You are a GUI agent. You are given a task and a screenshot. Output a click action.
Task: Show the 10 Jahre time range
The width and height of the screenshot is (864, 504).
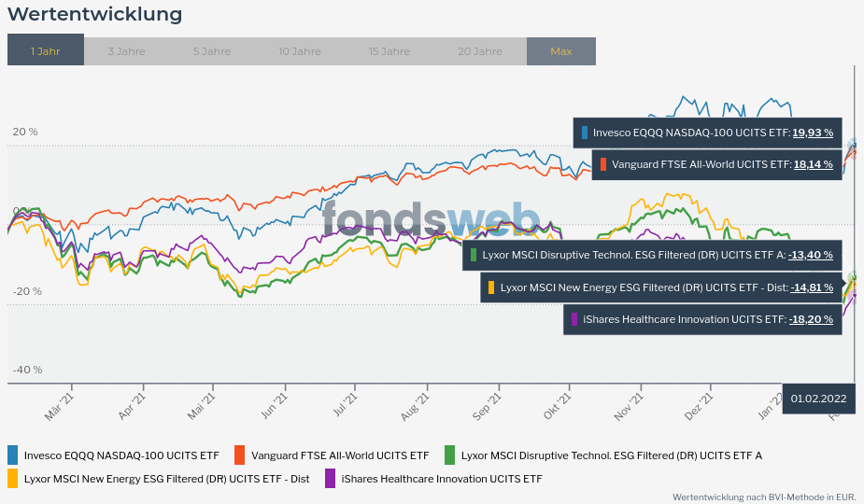300,50
